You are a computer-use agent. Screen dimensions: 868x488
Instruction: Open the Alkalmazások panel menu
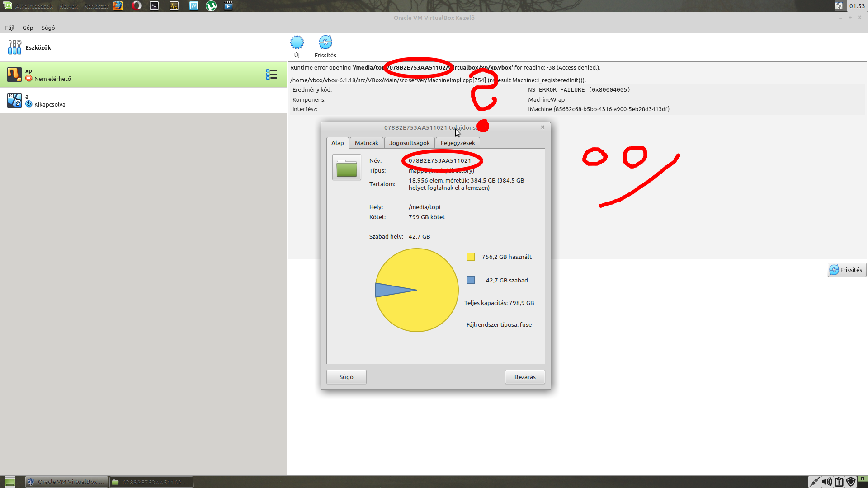coord(34,6)
